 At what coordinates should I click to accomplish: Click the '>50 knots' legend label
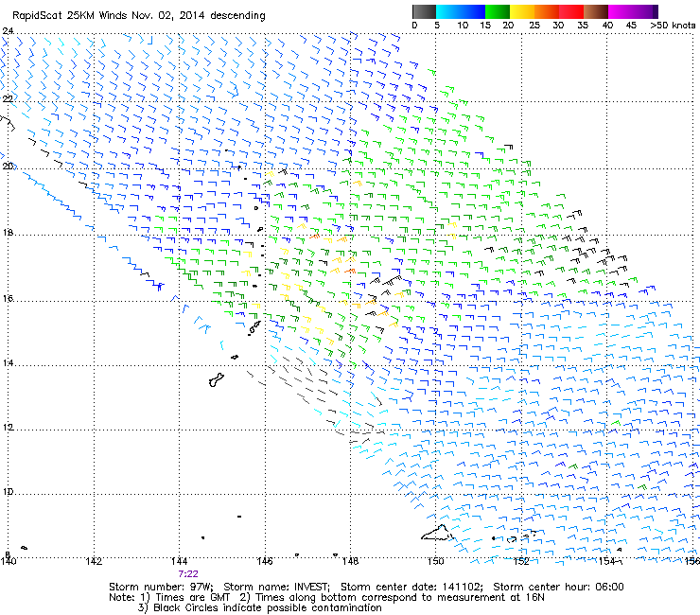[x=673, y=26]
